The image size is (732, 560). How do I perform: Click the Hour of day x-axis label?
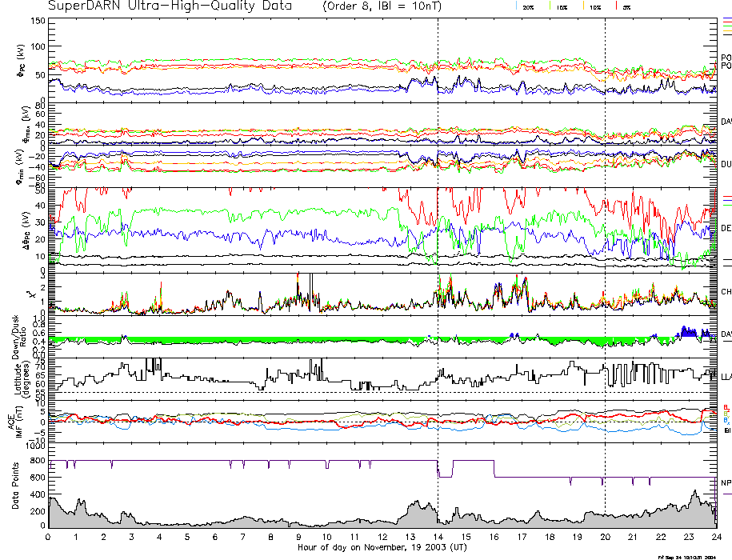pos(382,547)
